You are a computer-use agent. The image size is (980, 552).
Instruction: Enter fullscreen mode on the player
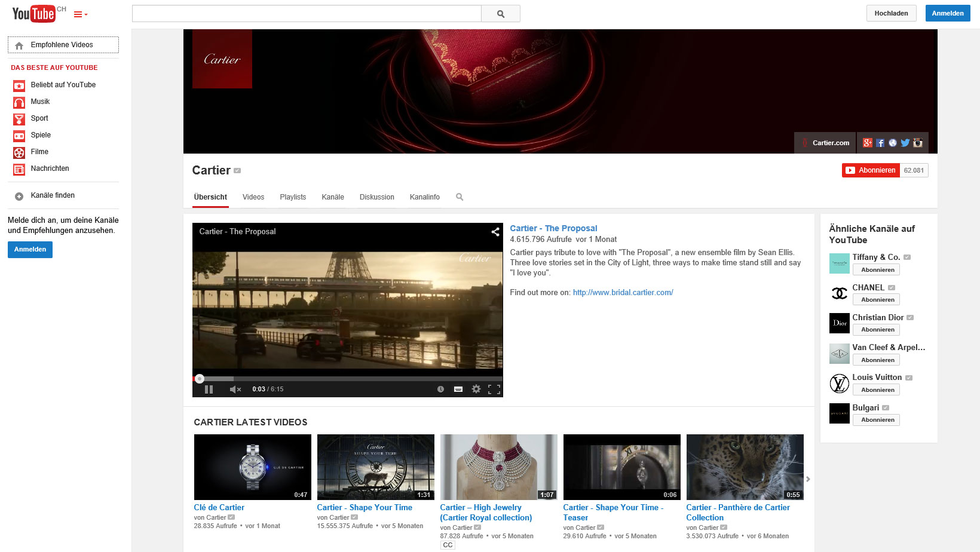tap(494, 390)
